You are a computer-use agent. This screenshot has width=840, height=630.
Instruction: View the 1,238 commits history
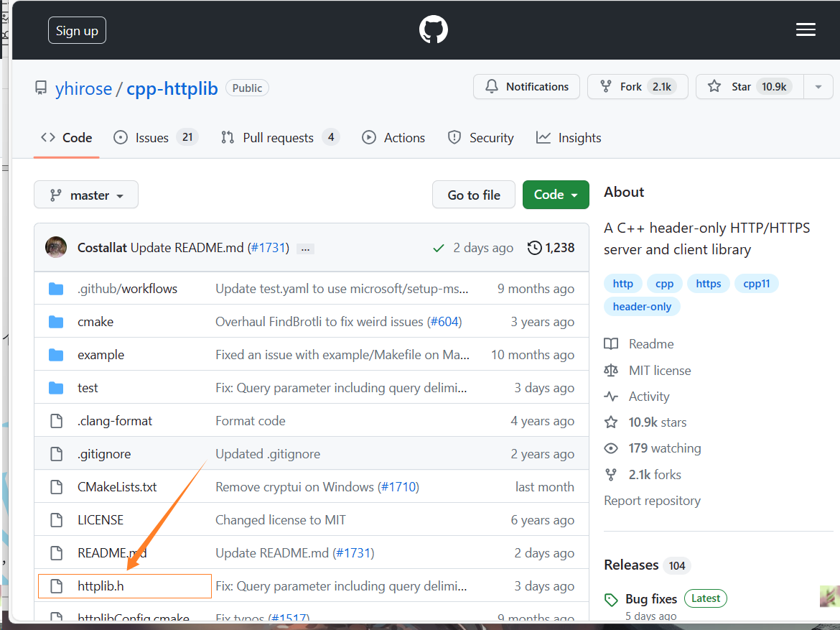pyautogui.click(x=551, y=248)
